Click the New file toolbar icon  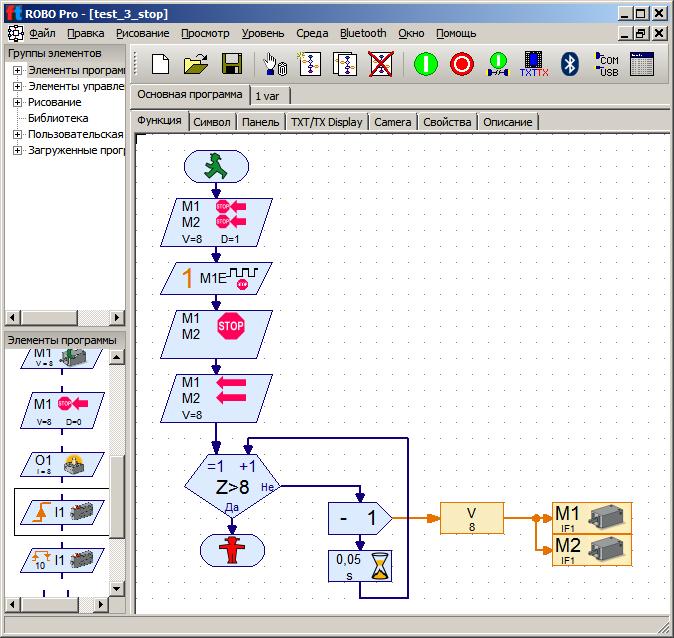[160, 65]
